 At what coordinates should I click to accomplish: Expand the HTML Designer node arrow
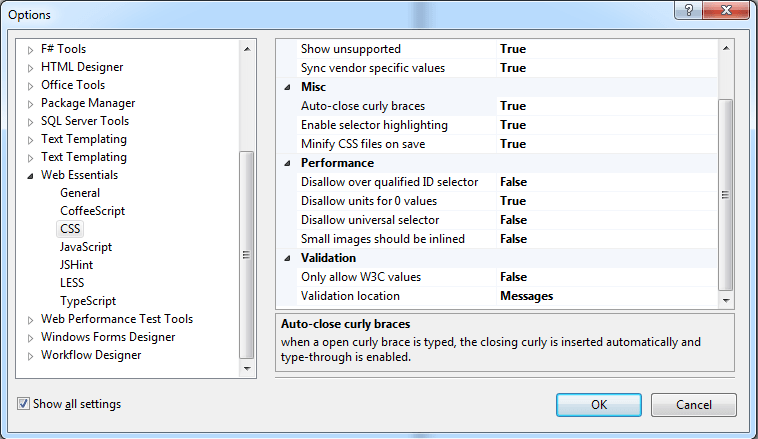pos(30,68)
